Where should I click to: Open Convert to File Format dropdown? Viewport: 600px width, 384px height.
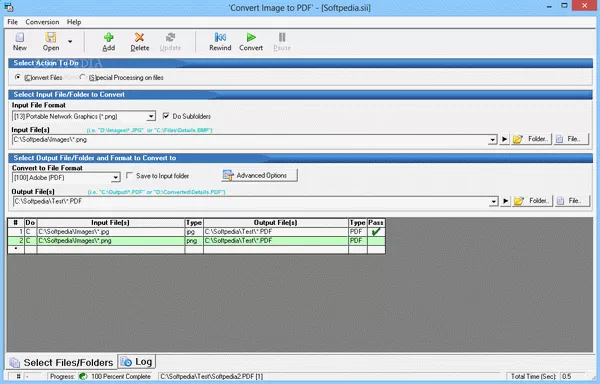point(115,178)
